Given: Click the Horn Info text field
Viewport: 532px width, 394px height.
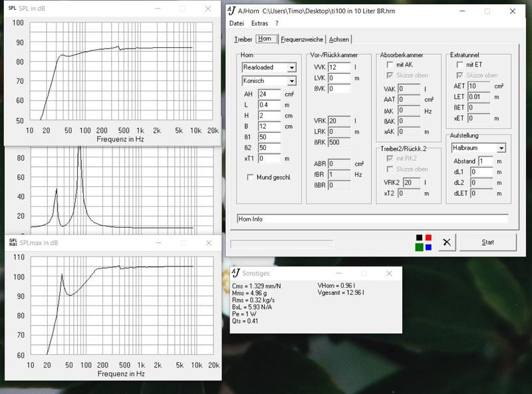Looking at the screenshot, I should click(372, 219).
